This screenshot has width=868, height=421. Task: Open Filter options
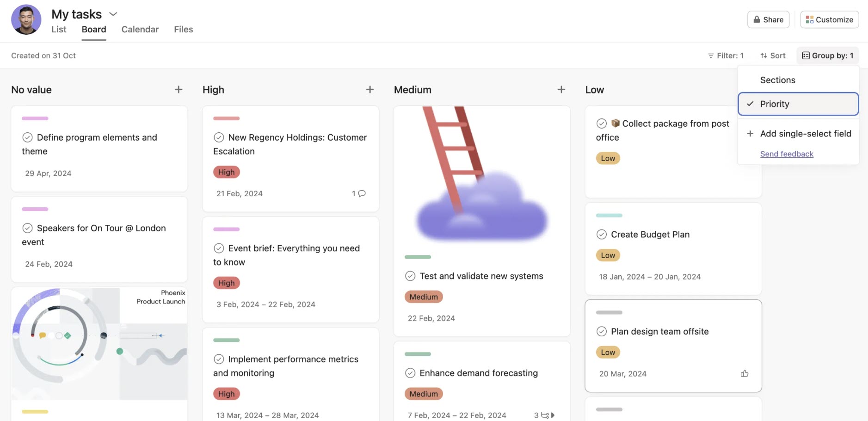tap(726, 55)
